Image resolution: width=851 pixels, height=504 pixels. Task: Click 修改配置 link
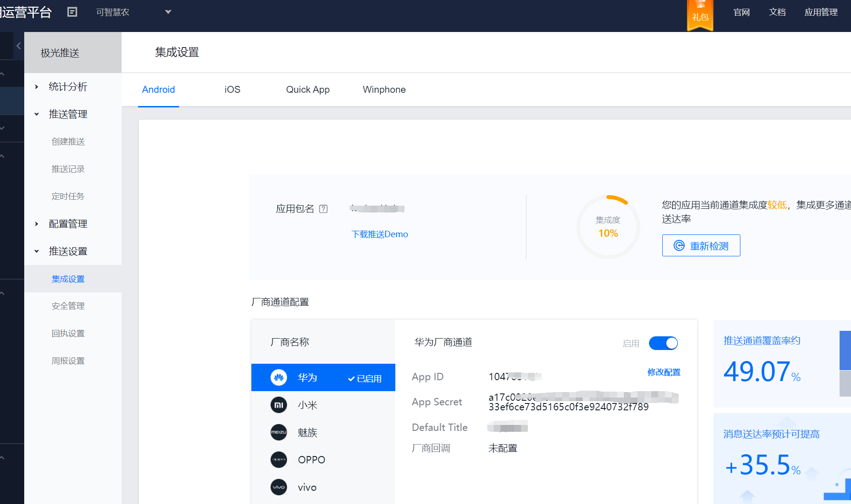[664, 372]
